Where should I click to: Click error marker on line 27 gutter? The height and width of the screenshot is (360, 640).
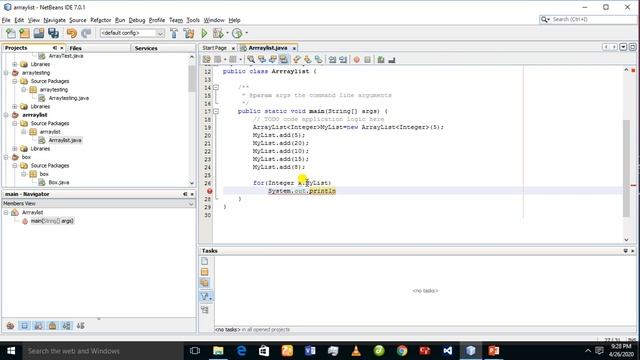209,191
